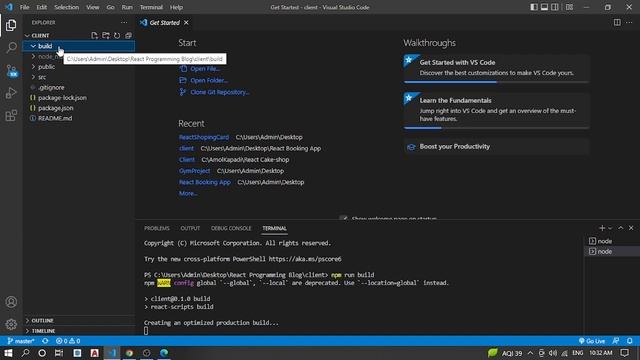
Task: Open the terminal launch profile dropdown
Action: pyautogui.click(x=610, y=228)
